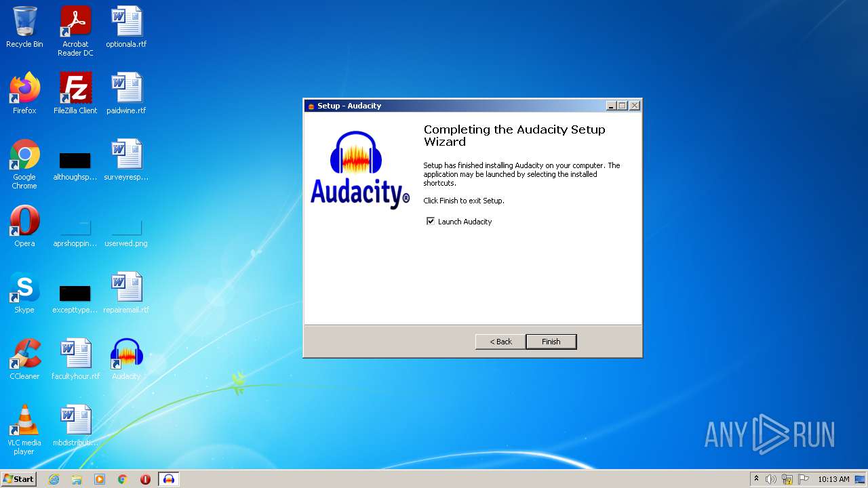
Task: Open the Opera desktop shortcut
Action: [24, 227]
